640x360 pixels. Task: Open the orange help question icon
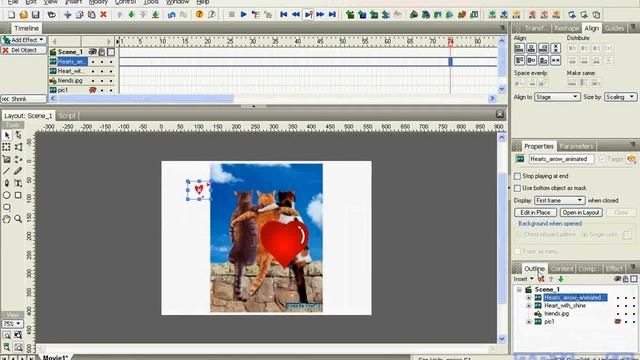tap(199, 15)
